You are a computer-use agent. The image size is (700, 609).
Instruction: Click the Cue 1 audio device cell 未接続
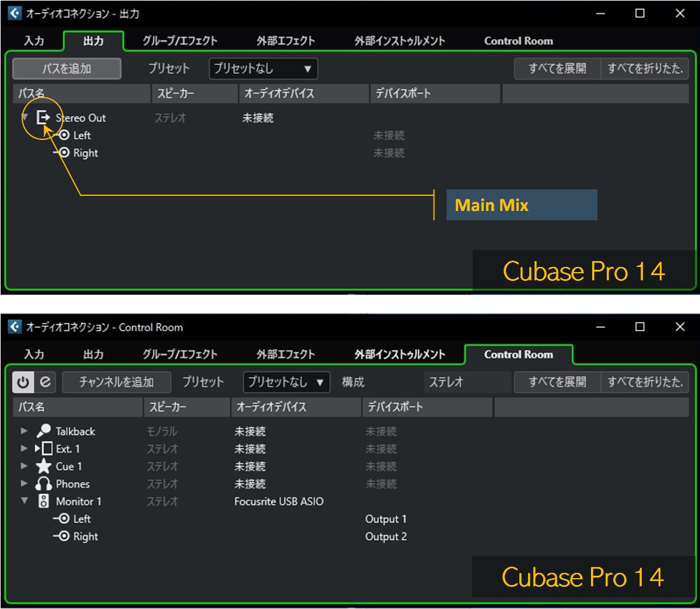tap(250, 466)
